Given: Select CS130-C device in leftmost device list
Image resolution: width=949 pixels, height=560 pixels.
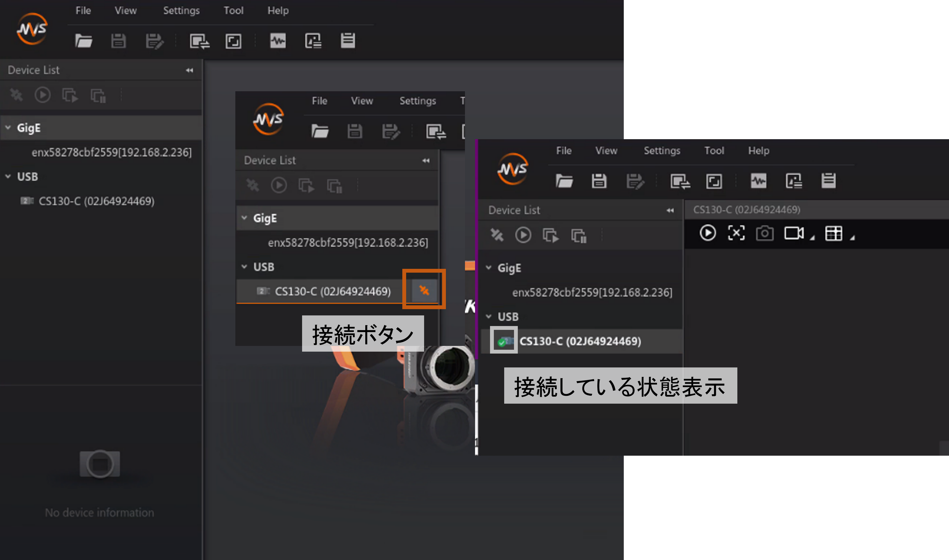Looking at the screenshot, I should pyautogui.click(x=96, y=201).
